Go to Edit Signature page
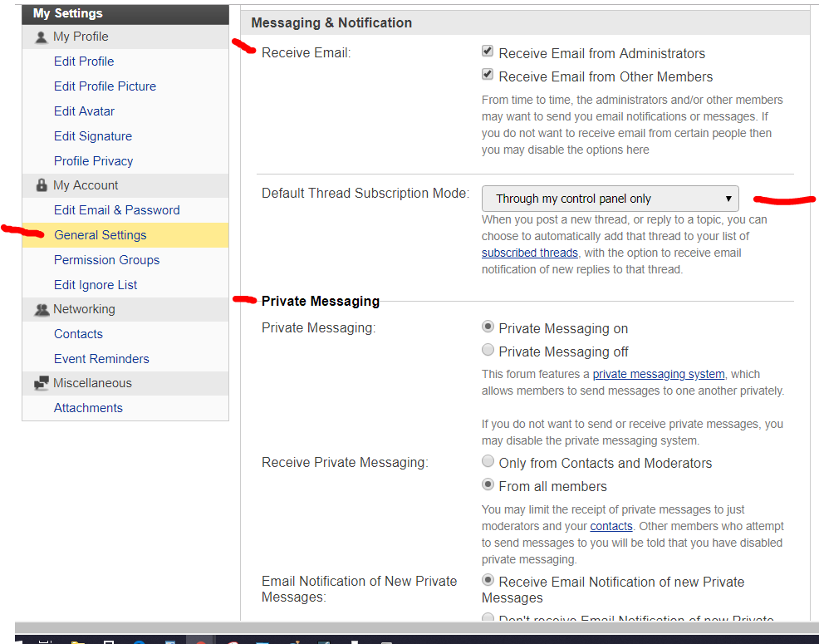This screenshot has height=644, width=819. coord(93,136)
